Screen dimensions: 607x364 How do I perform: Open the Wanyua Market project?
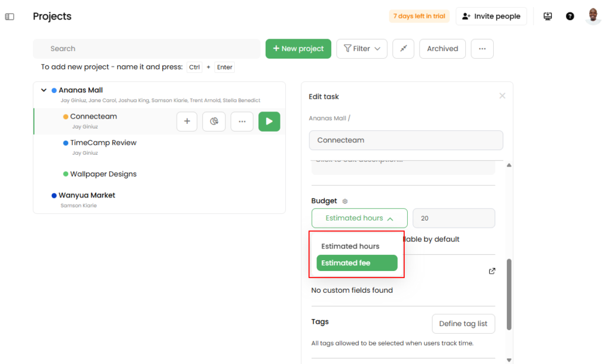point(87,196)
